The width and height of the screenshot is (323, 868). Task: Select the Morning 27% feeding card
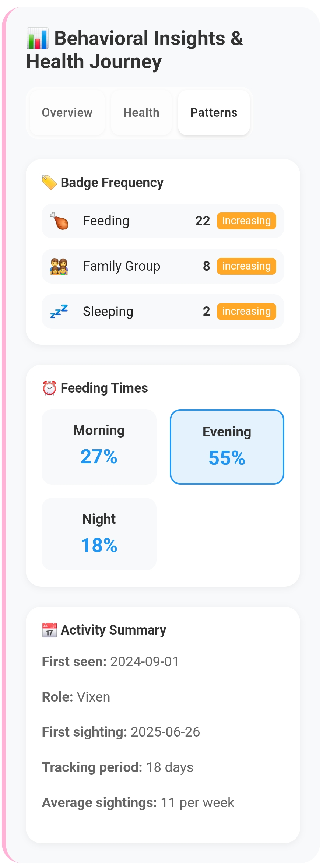click(x=99, y=447)
